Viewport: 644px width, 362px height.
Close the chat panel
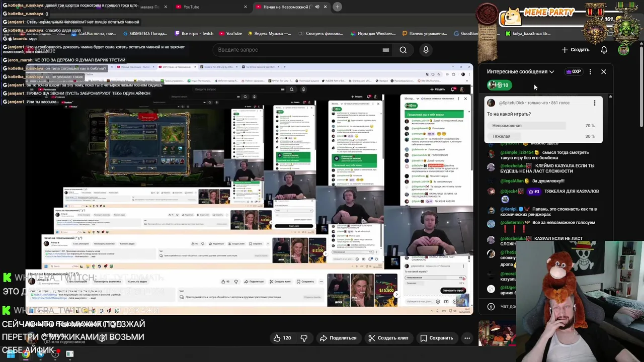[604, 72]
